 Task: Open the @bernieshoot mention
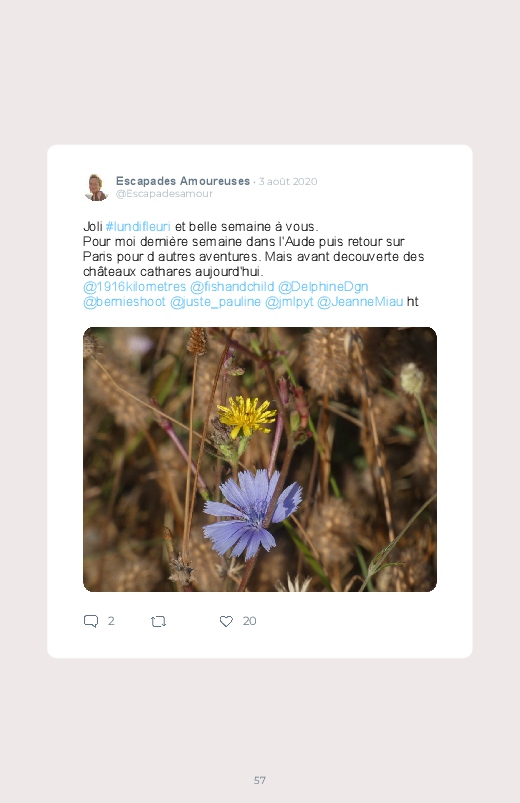pos(124,302)
